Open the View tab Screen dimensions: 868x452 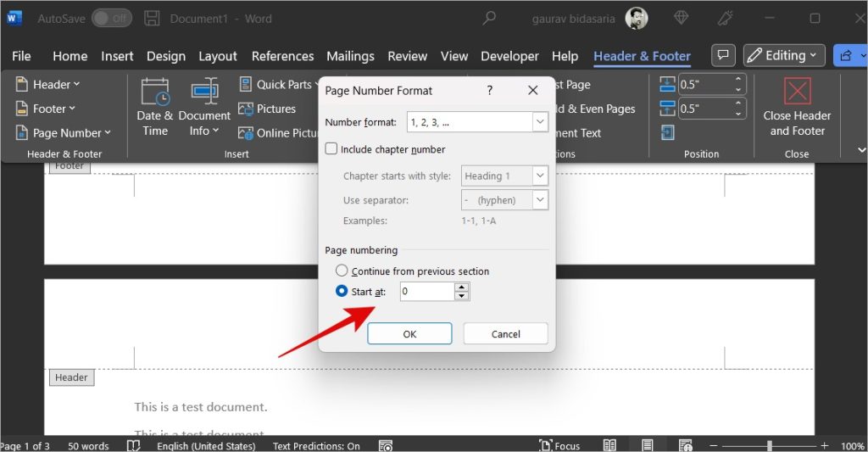[x=454, y=56]
